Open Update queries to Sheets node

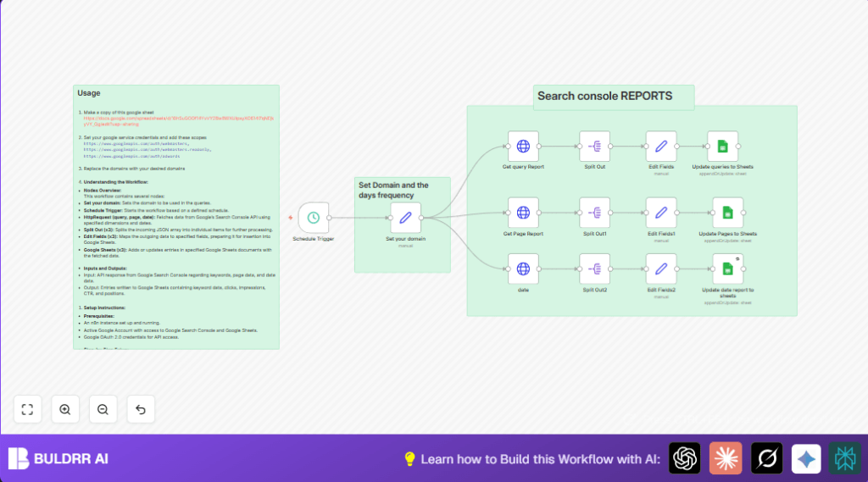click(x=722, y=146)
